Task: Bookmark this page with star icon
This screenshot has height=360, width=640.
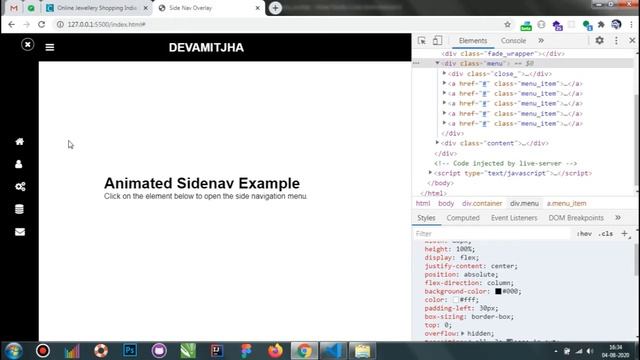Action: [507, 24]
